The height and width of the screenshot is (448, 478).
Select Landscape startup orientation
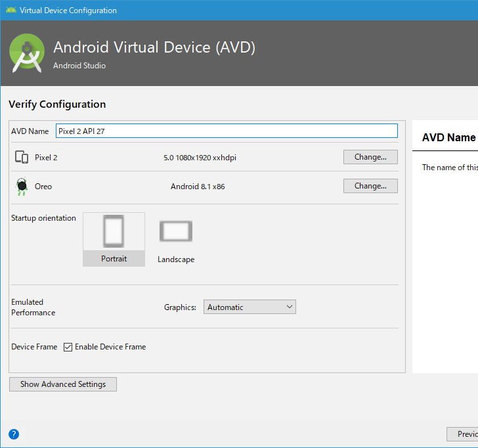click(176, 242)
